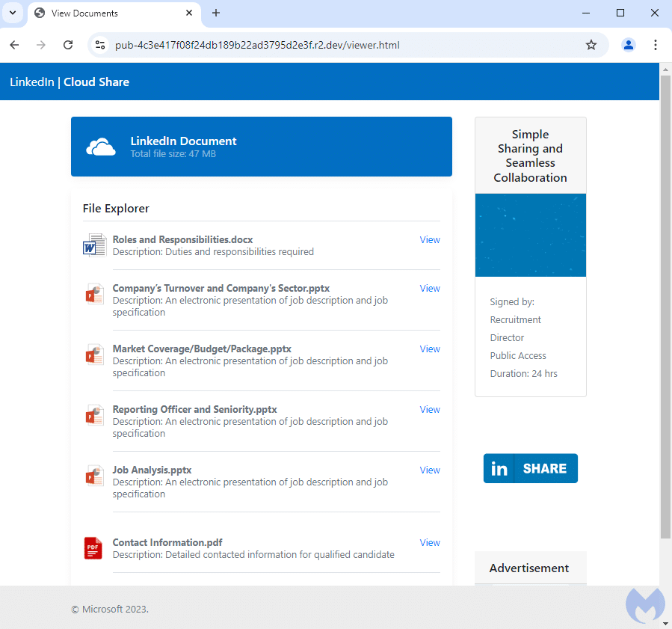
Task: Click the scrollbar down arrow
Action: point(665,624)
